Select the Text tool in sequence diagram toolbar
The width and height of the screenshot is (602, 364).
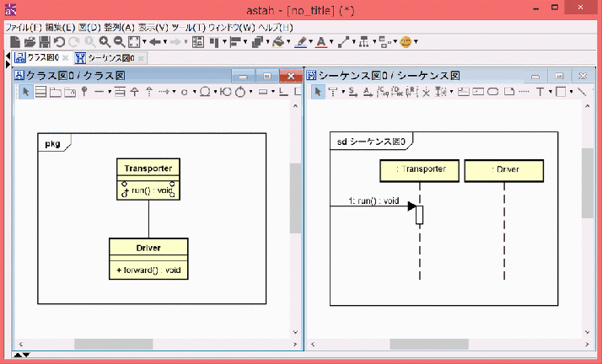pos(540,92)
